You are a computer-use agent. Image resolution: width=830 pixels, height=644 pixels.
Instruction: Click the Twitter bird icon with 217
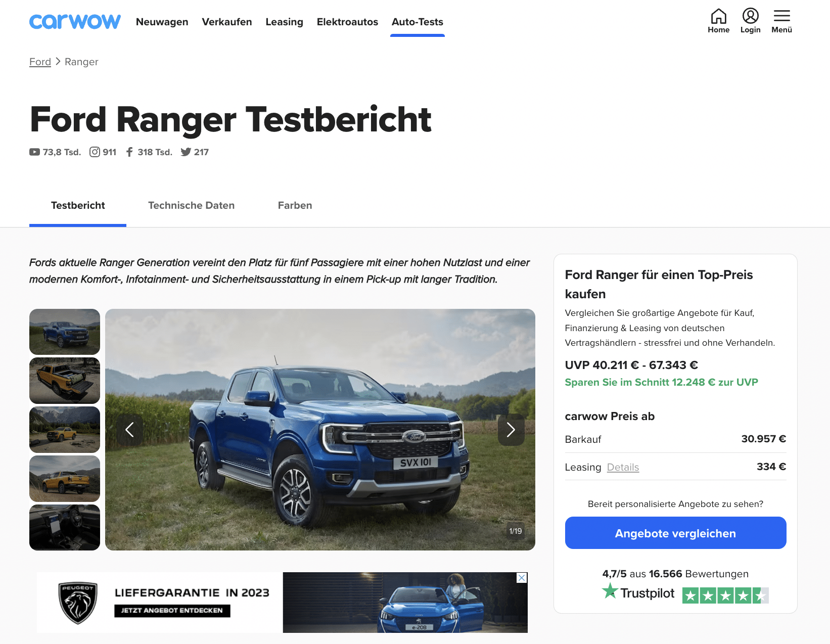tap(186, 152)
